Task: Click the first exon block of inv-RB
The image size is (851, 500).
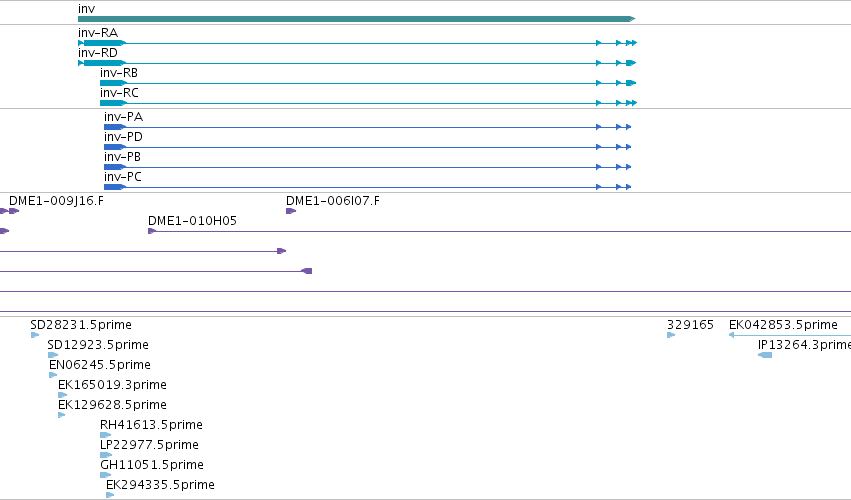Action: tap(113, 83)
